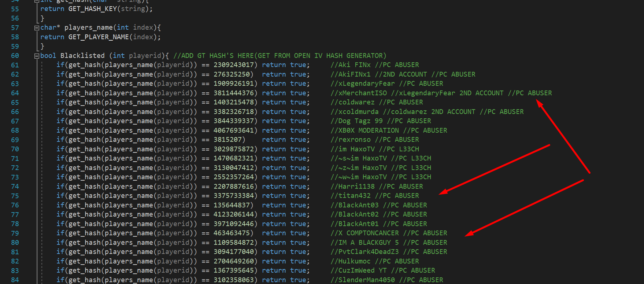Place cursor on GET_HASH_KEY call
This screenshot has height=284, width=644.
[92, 9]
